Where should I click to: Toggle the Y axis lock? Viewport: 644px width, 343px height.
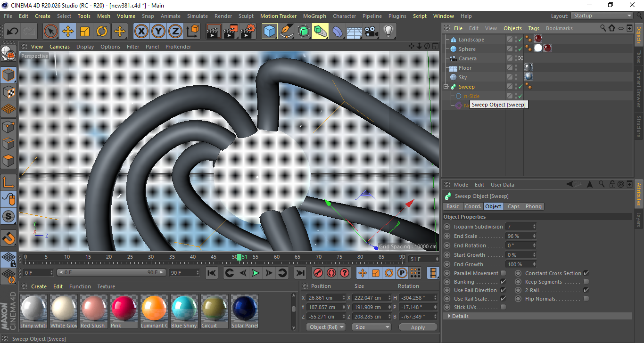158,32
